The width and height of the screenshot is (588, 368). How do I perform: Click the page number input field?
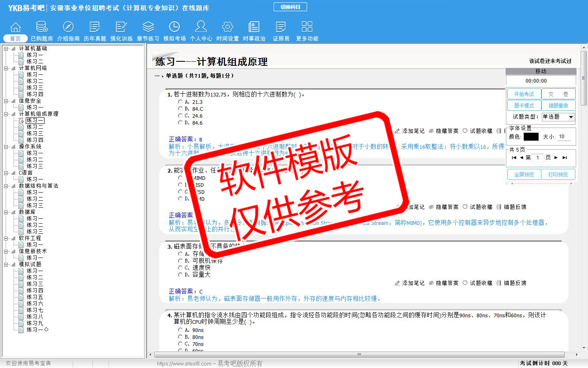click(538, 158)
